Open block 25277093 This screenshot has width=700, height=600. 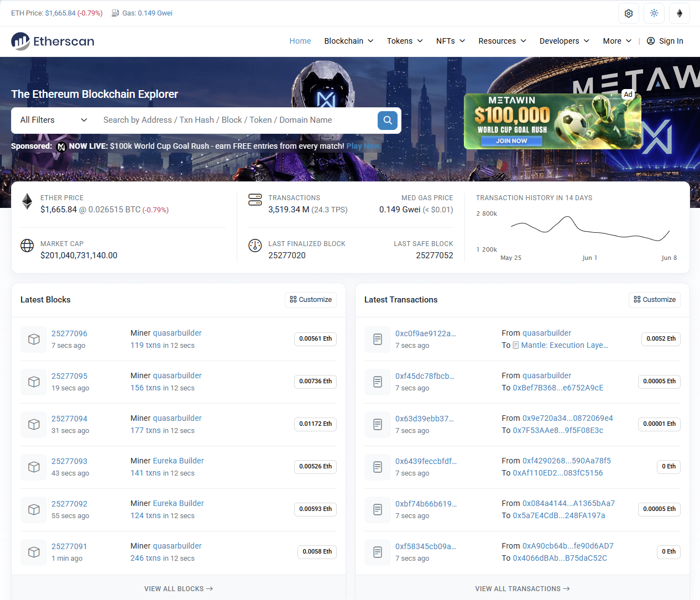coord(69,461)
